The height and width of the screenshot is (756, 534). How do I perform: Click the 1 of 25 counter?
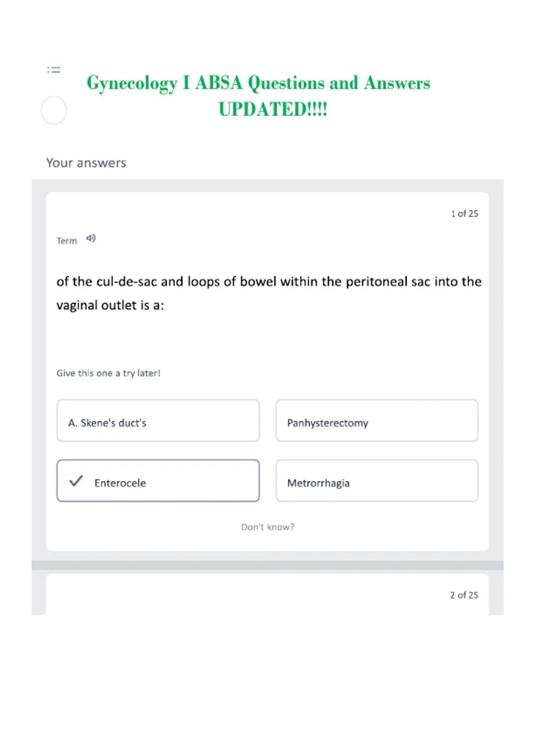[465, 213]
